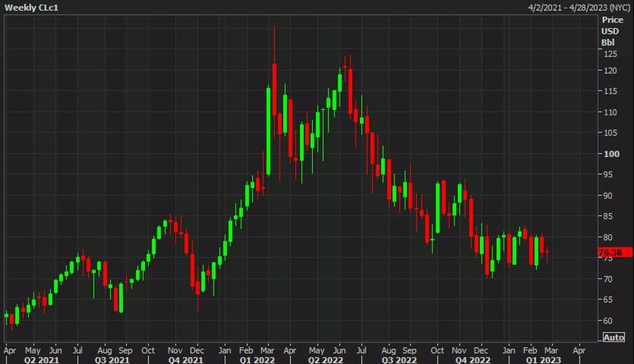Screen dimensions: 634x364
Task: Click the Price USD Bbl axis header
Action: 609,32
